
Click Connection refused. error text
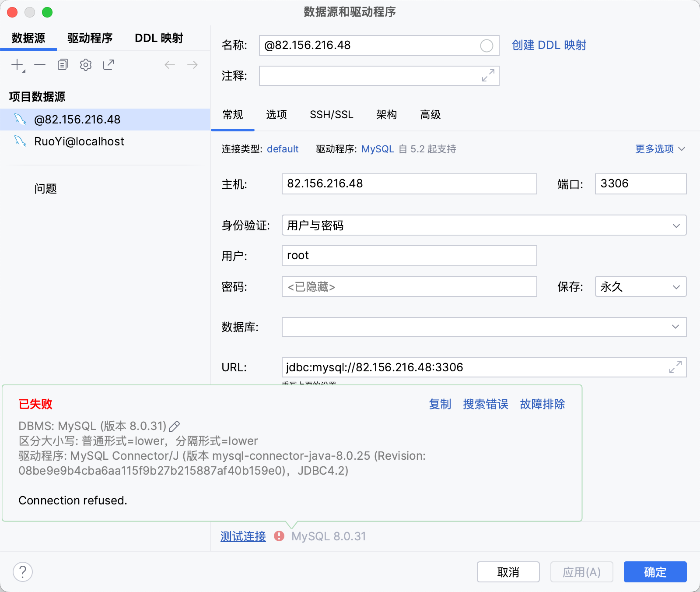click(x=73, y=500)
